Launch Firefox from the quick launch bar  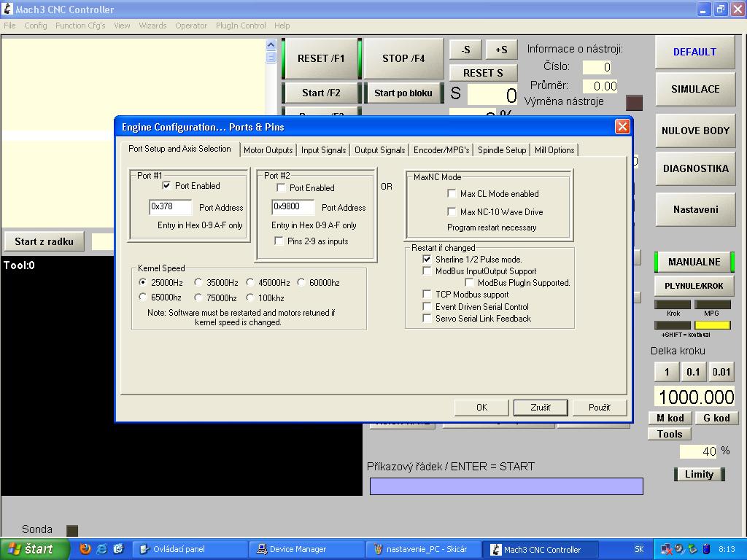(x=85, y=549)
